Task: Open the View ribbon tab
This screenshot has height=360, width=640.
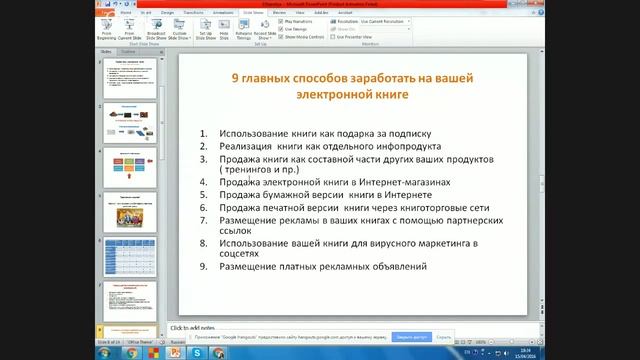Action: (300, 13)
